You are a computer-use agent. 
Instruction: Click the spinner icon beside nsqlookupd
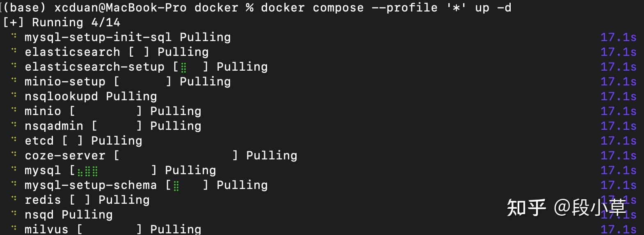coord(14,96)
